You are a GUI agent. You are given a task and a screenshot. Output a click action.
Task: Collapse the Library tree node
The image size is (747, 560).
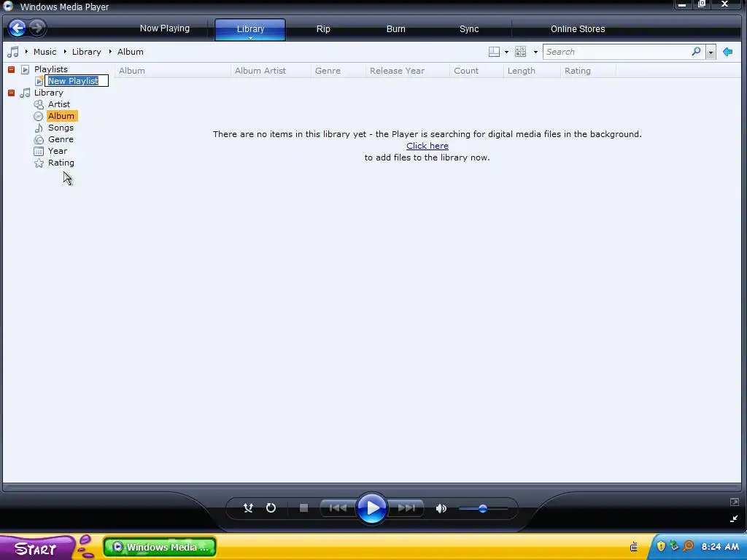click(12, 93)
